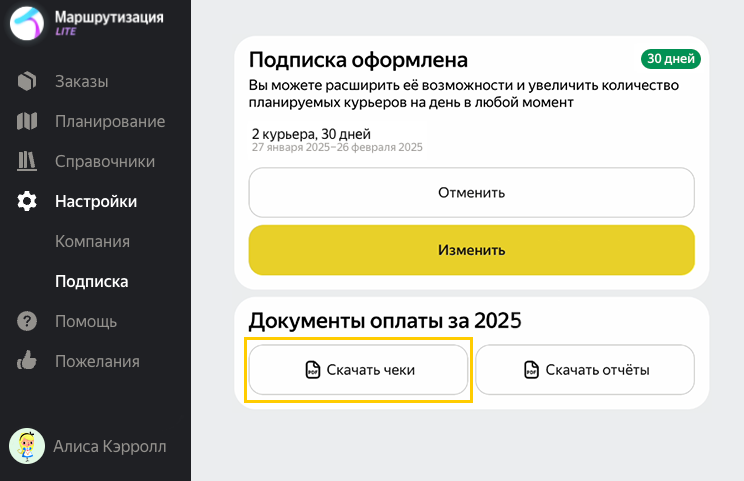Viewport: 744px width, 481px height.
Task: Click the Планирование map icon
Action: 27,121
